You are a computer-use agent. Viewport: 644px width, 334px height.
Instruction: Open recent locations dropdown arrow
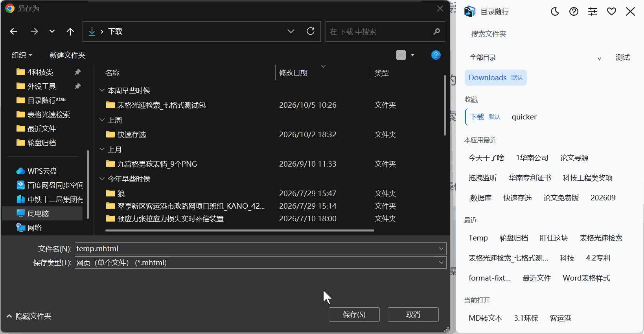click(52, 31)
